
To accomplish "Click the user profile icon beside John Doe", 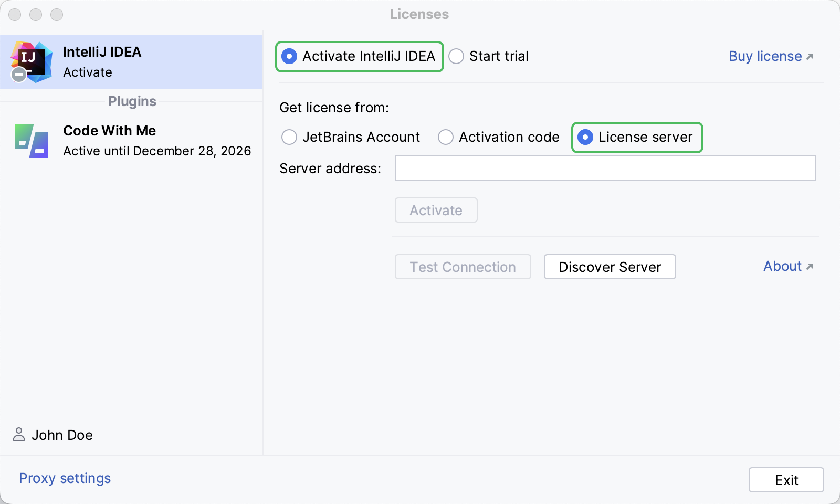I will [x=19, y=435].
